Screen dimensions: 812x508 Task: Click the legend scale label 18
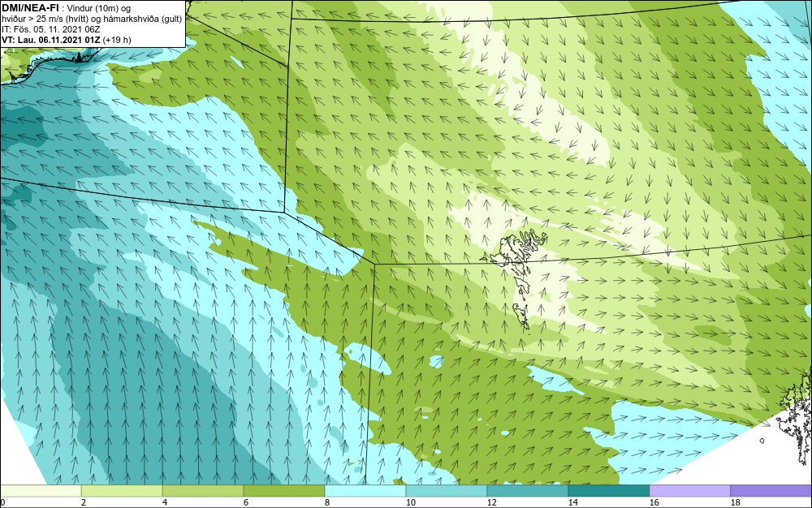point(735,502)
